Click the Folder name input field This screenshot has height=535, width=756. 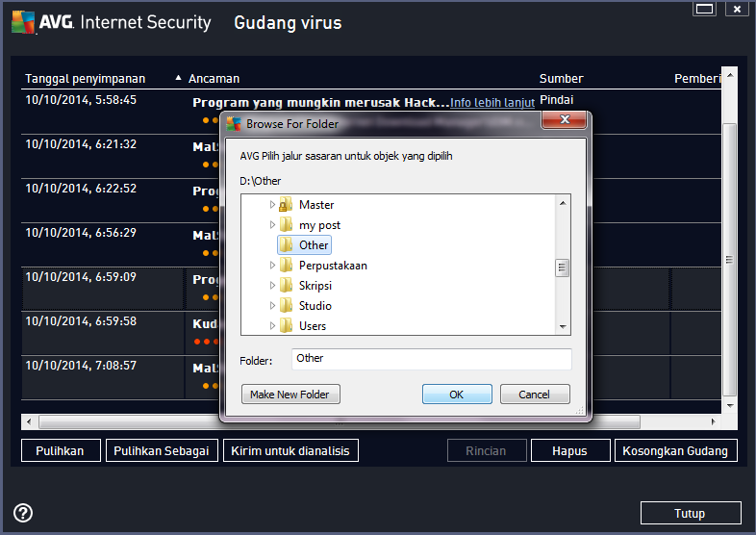pyautogui.click(x=432, y=359)
